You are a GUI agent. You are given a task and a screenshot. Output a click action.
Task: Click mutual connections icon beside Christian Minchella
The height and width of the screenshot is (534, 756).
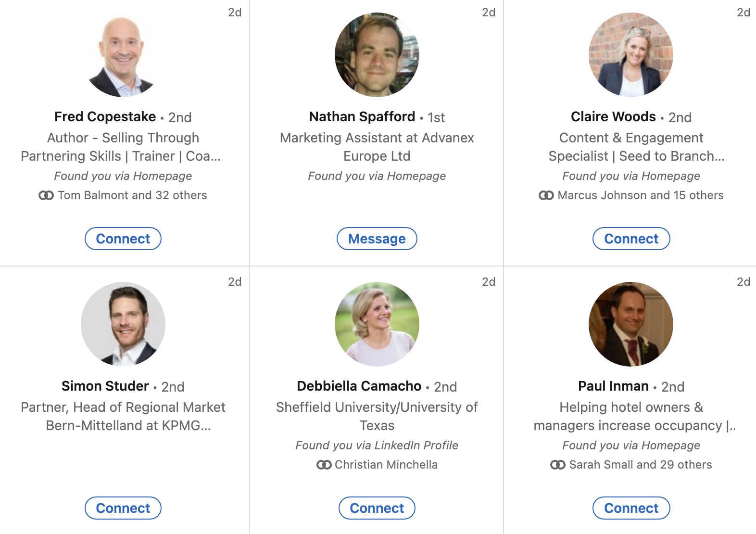[324, 465]
